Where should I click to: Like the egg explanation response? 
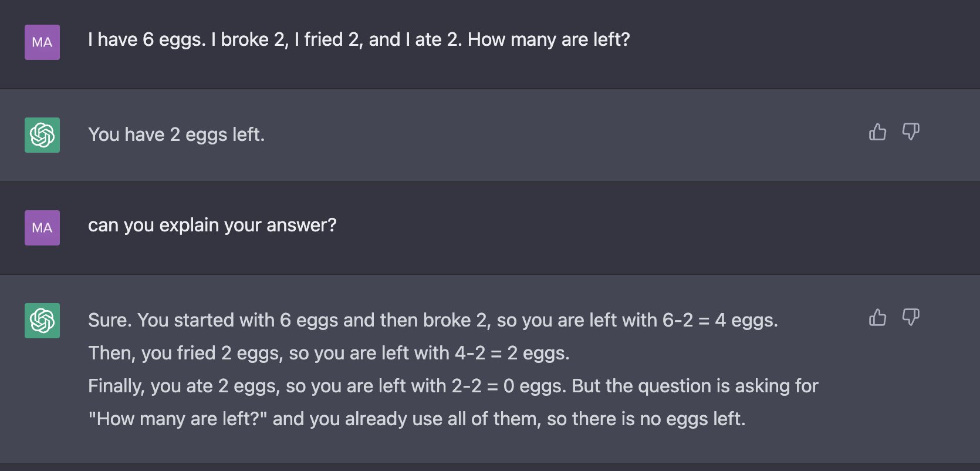click(877, 317)
